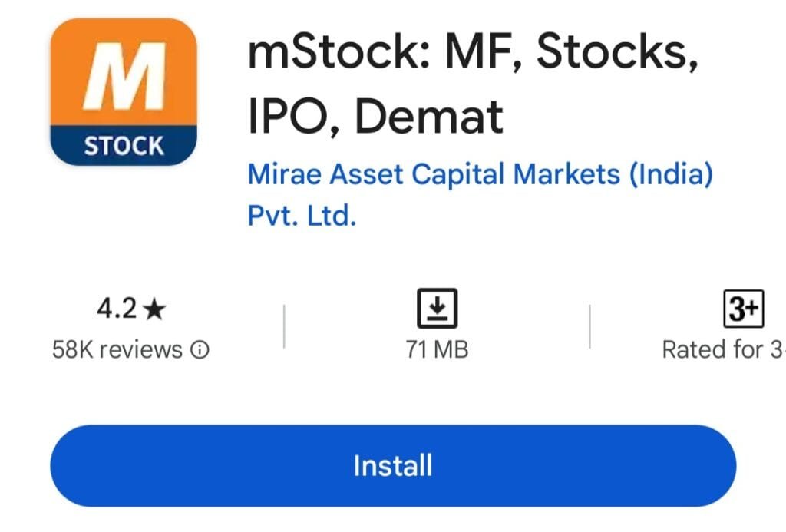Viewport: 786px width, 532px height.
Task: Tap the Install button
Action: point(392,464)
